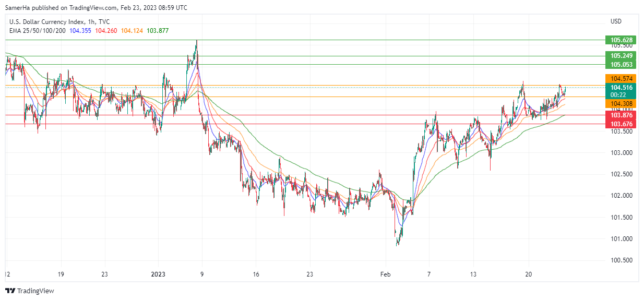Select the 105.249 price level label
644x300 pixels.
[x=622, y=56]
